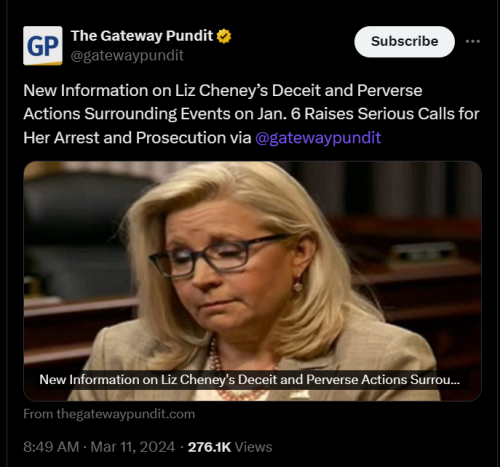This screenshot has height=467, width=500.
Task: Open the three-dot more options menu
Action: click(473, 41)
